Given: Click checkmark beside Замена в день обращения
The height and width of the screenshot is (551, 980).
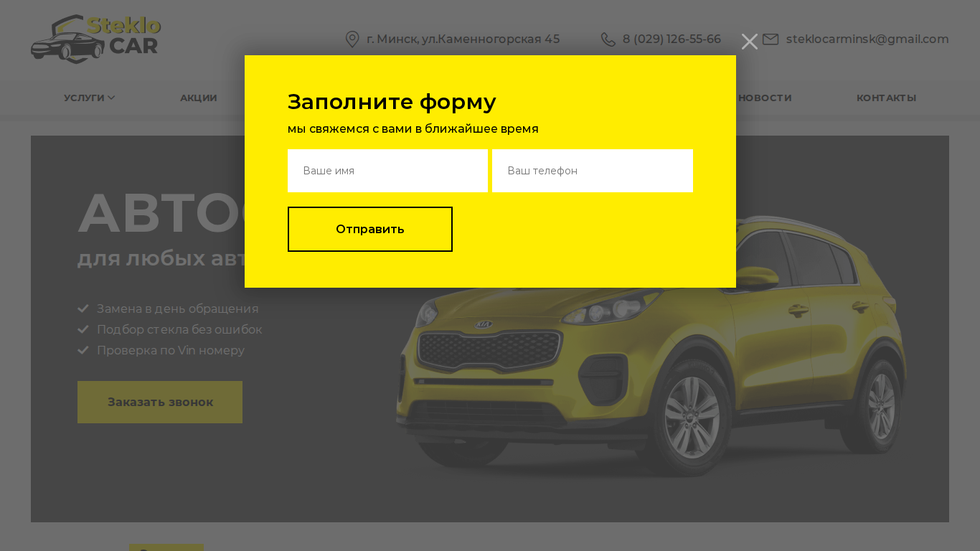Looking at the screenshot, I should pos(83,309).
